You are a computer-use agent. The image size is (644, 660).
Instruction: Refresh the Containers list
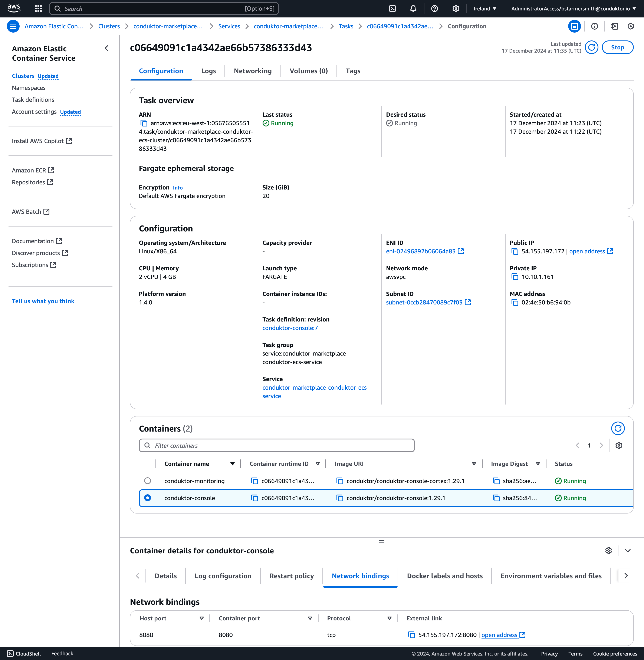pos(618,428)
